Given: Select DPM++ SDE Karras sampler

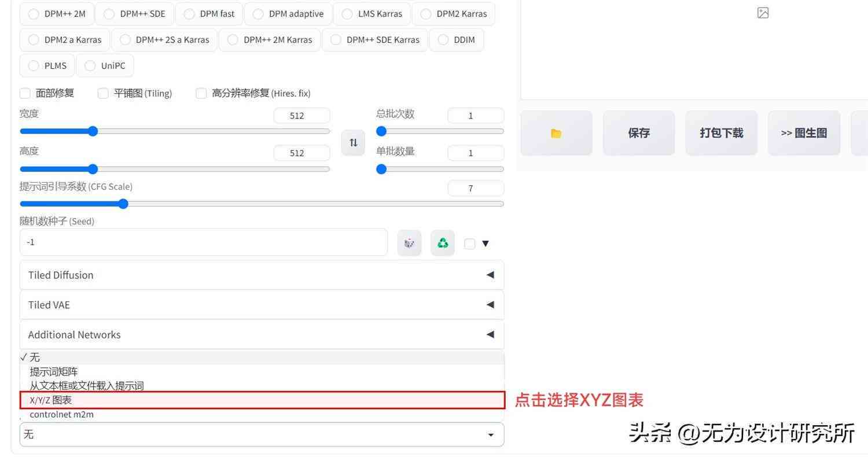Looking at the screenshot, I should pyautogui.click(x=374, y=40).
